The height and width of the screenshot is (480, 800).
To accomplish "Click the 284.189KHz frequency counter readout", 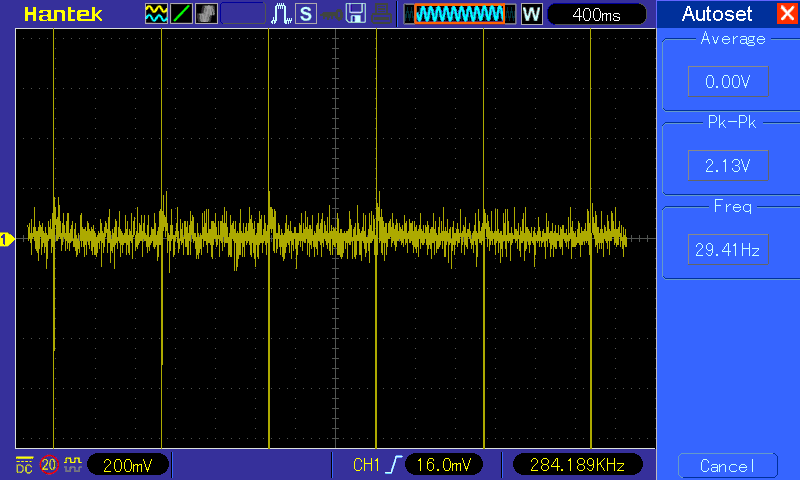I will pyautogui.click(x=578, y=465).
